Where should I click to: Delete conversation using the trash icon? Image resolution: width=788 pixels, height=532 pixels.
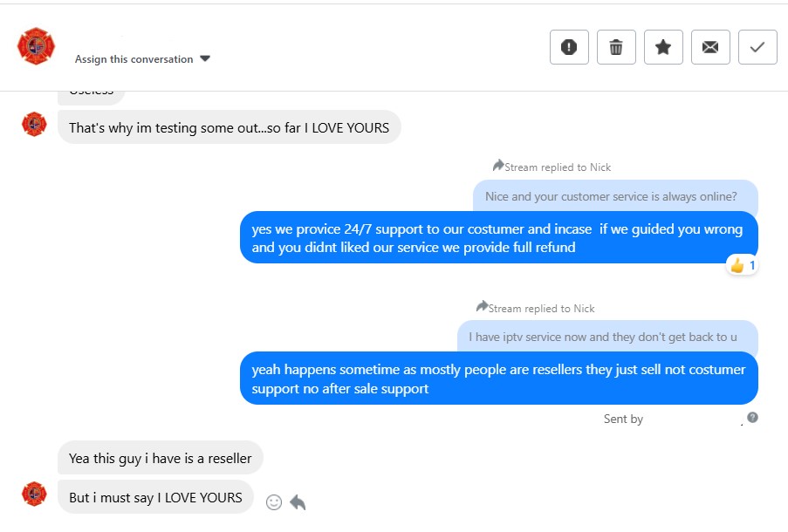[616, 47]
